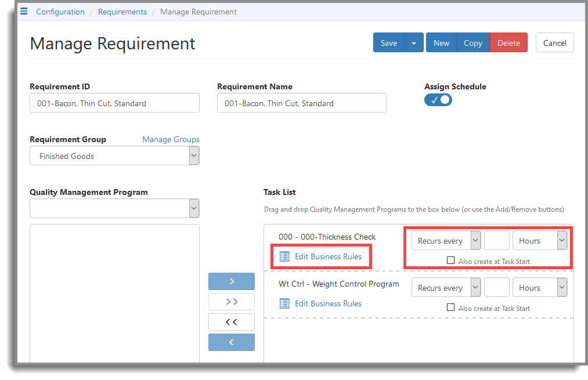588x380 pixels.
Task: Cancel editing the requirement
Action: pos(555,43)
